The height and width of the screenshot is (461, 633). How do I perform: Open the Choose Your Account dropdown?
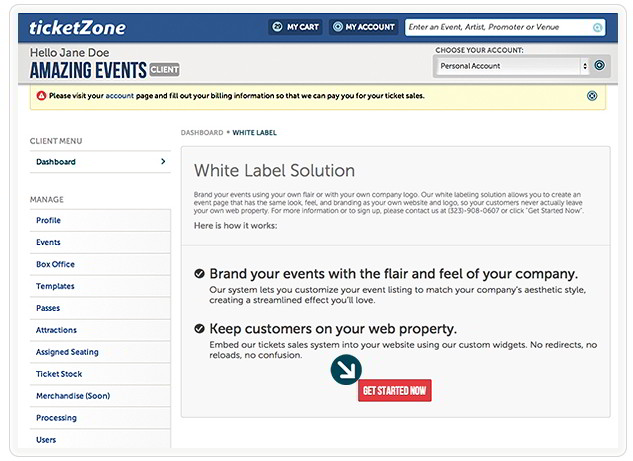pos(511,66)
